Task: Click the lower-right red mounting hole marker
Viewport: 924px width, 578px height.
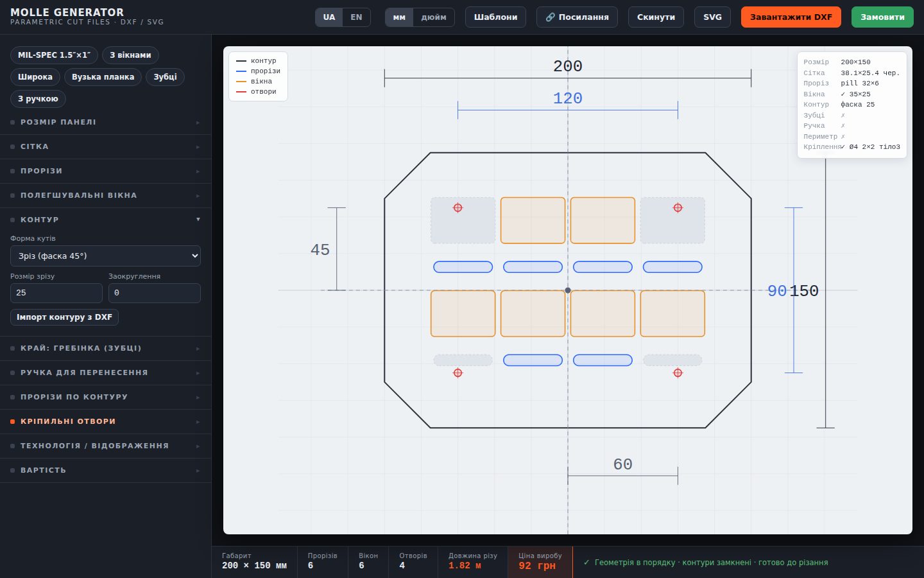Action: click(x=678, y=372)
